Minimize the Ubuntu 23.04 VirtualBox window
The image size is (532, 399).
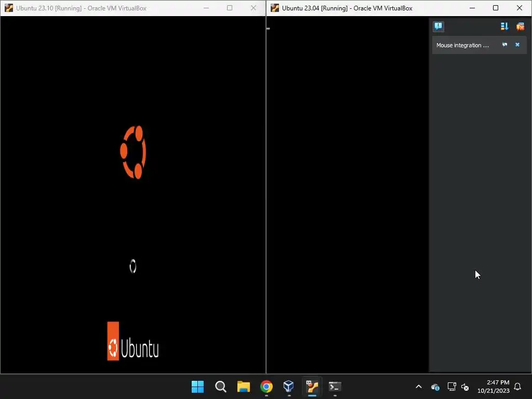(472, 8)
